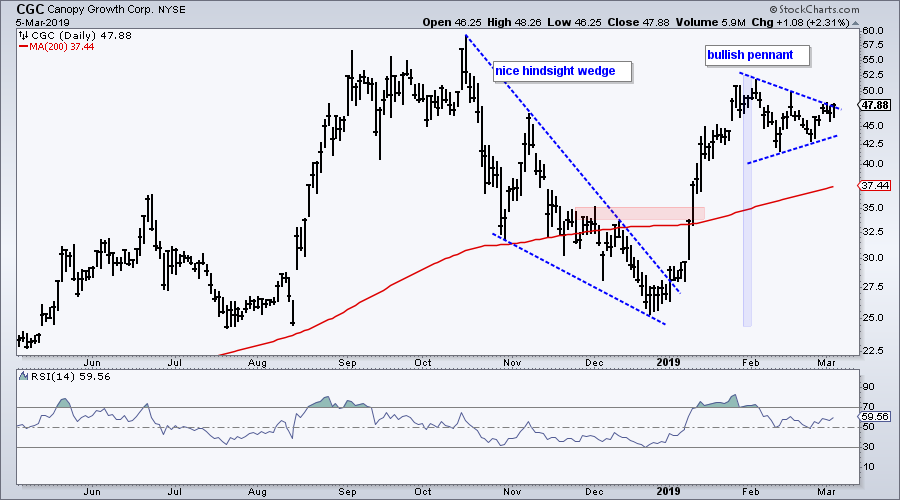Click the up-arrow icon beside the change value
Screen dimensions: 900x500
(855, 23)
